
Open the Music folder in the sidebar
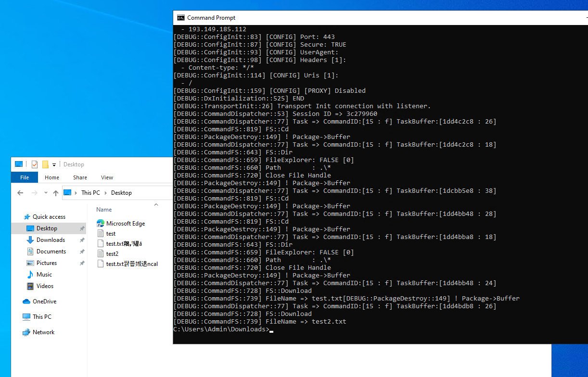pos(43,275)
